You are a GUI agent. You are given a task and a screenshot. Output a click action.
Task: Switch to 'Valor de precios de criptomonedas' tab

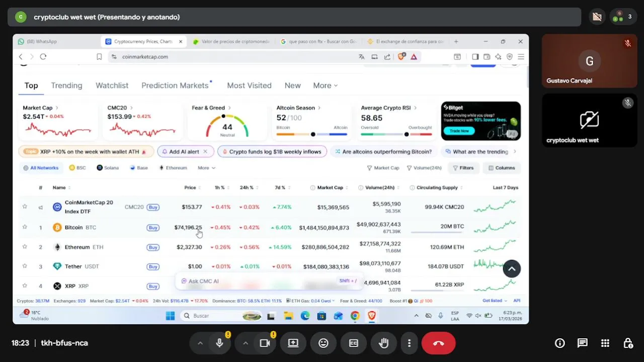pos(231,42)
